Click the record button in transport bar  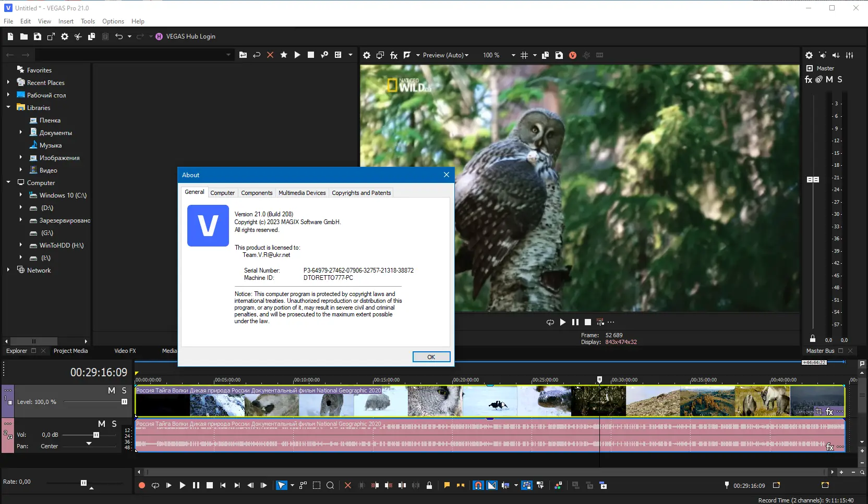point(142,485)
